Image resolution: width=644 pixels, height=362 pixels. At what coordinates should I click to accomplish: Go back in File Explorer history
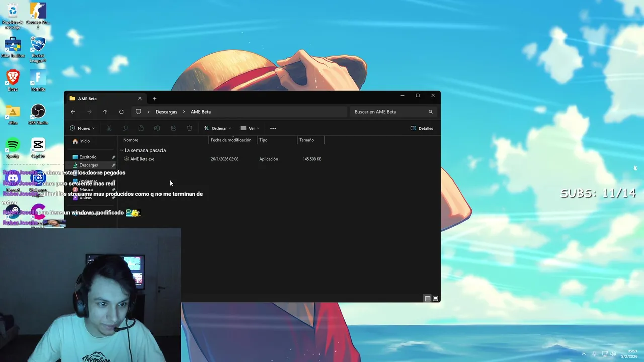click(73, 112)
